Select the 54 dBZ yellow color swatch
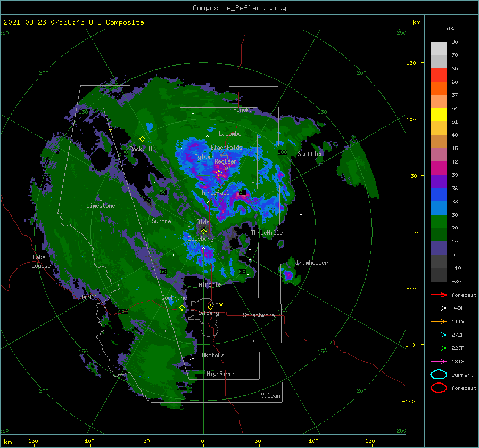Screen dimensions: 479x448 click(439, 115)
